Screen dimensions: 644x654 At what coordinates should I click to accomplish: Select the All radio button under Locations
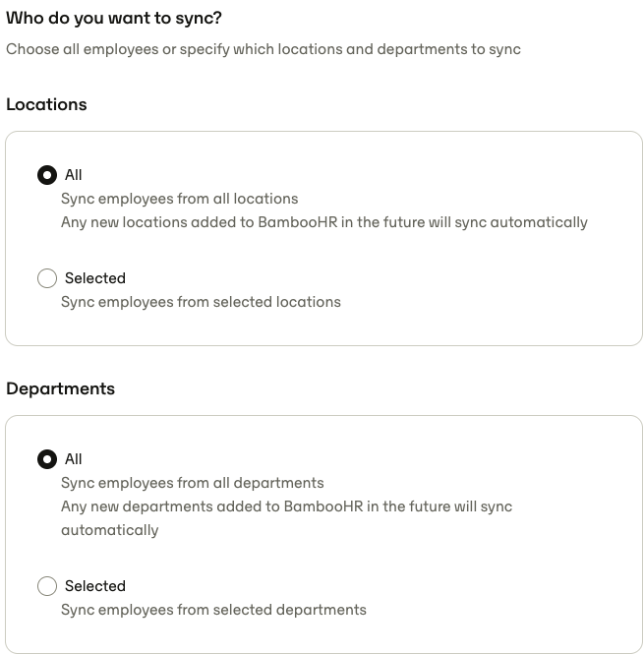tap(47, 175)
